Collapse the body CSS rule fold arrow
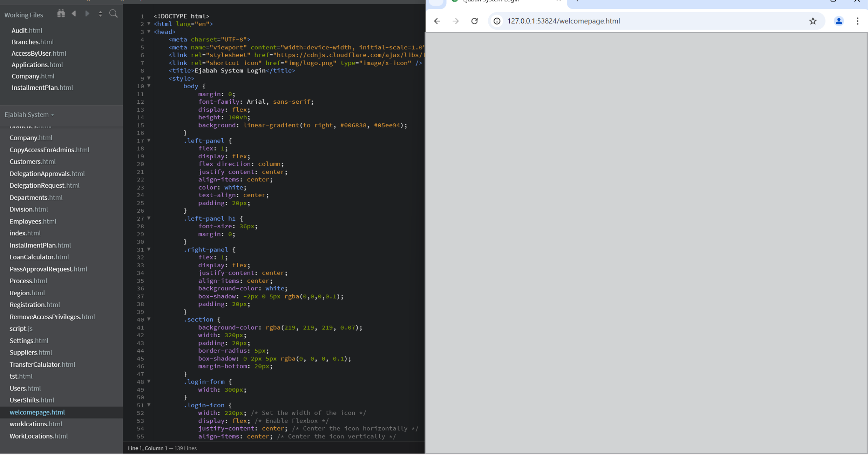Viewport: 868px width, 455px height. coord(149,86)
